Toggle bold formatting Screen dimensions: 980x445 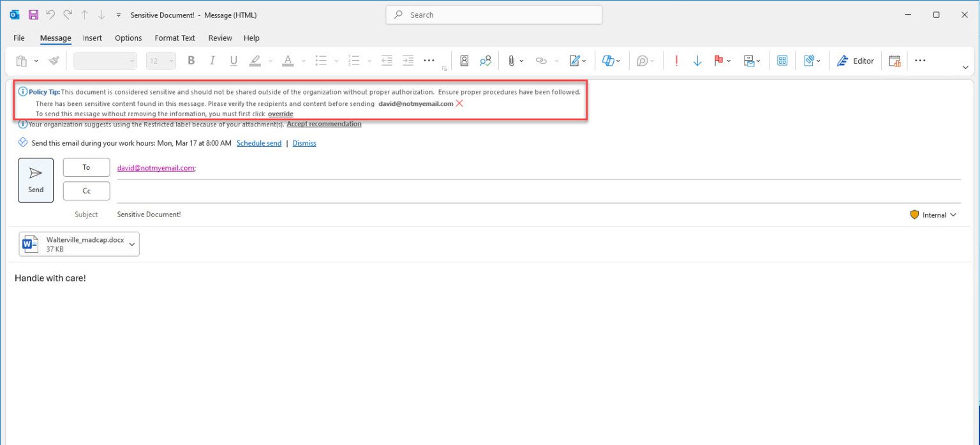pyautogui.click(x=191, y=61)
